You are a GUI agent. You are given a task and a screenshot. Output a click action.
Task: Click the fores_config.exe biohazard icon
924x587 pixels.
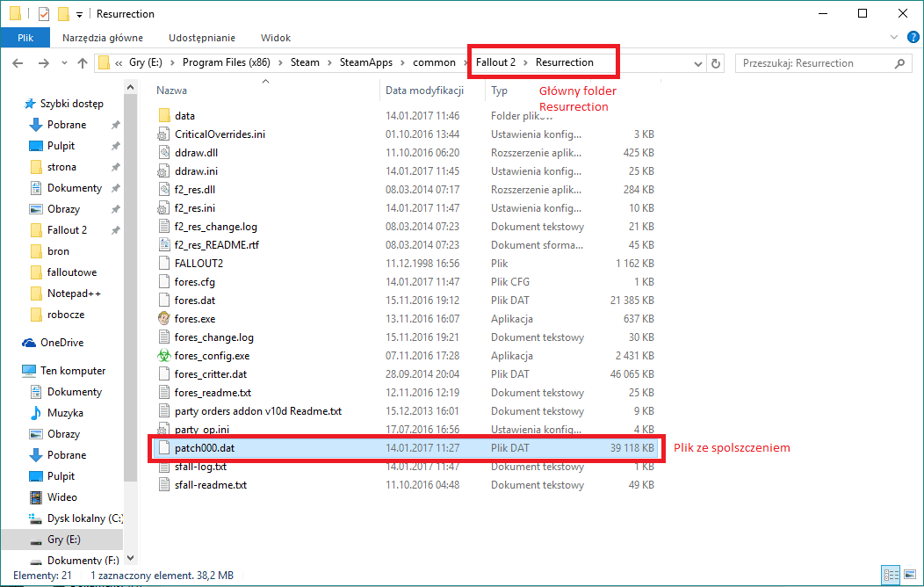click(x=163, y=356)
